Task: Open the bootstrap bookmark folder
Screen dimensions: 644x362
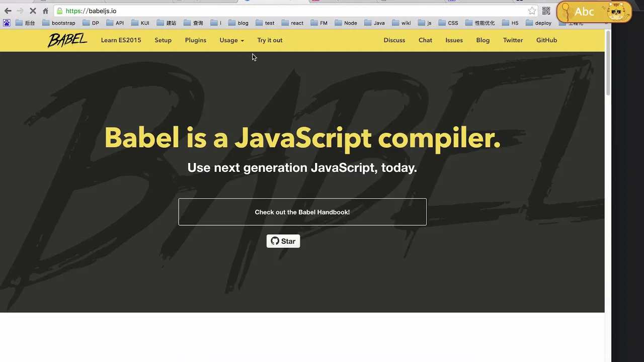Action: tap(59, 23)
